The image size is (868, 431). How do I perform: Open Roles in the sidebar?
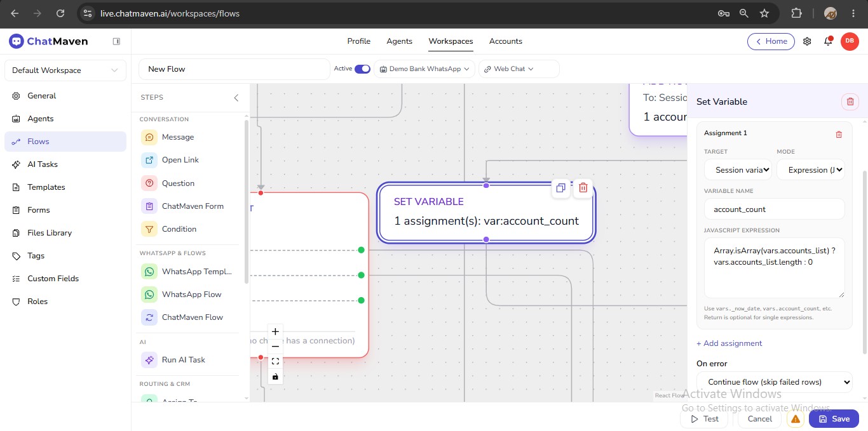pos(65,302)
